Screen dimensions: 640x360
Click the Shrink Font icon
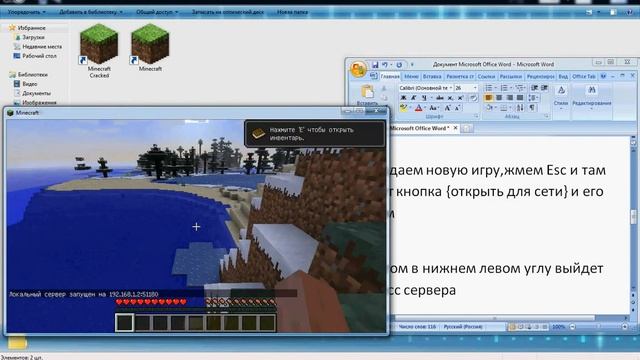click(457, 108)
